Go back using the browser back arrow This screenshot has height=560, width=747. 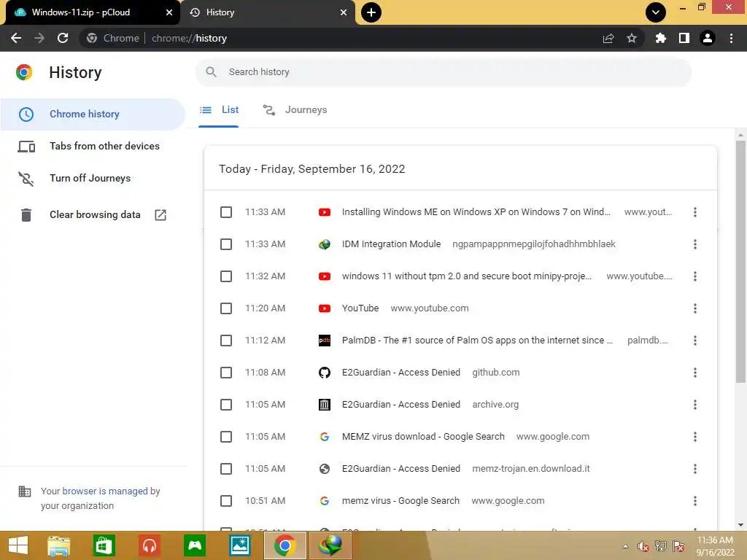tap(16, 38)
